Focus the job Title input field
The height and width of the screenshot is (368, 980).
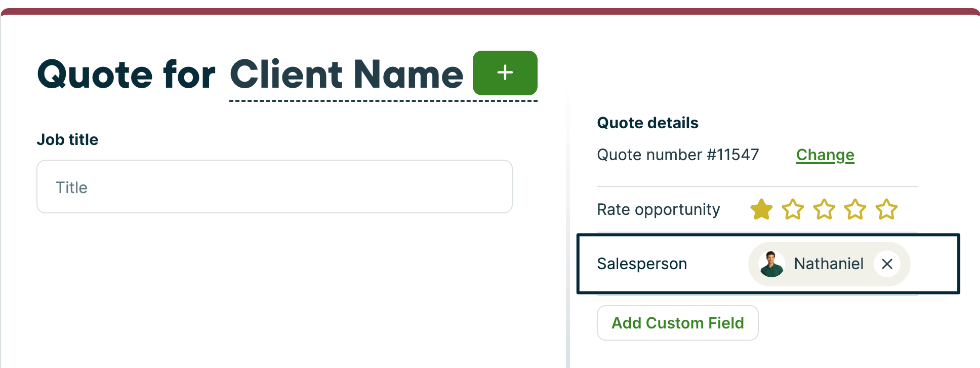tap(274, 187)
